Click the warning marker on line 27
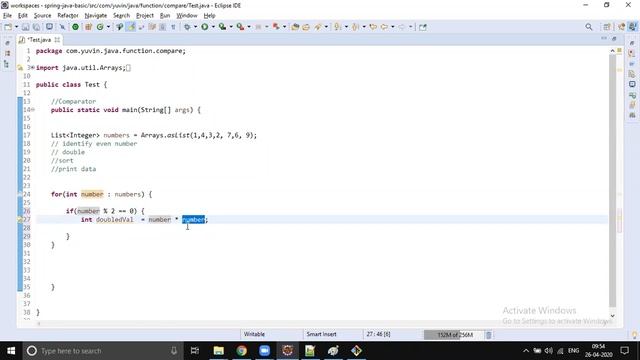The height and width of the screenshot is (360, 640). coord(19,220)
